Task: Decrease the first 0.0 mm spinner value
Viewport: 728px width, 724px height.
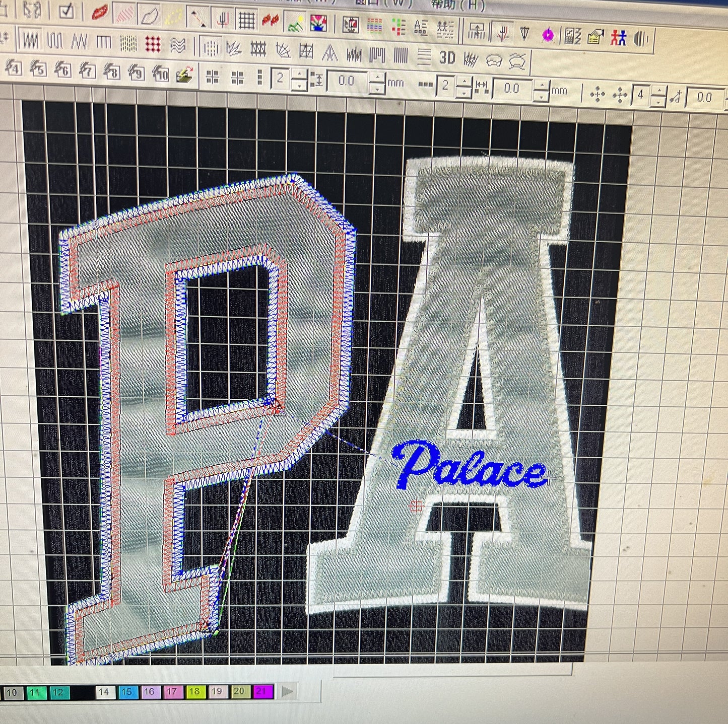Action: pos(377,90)
